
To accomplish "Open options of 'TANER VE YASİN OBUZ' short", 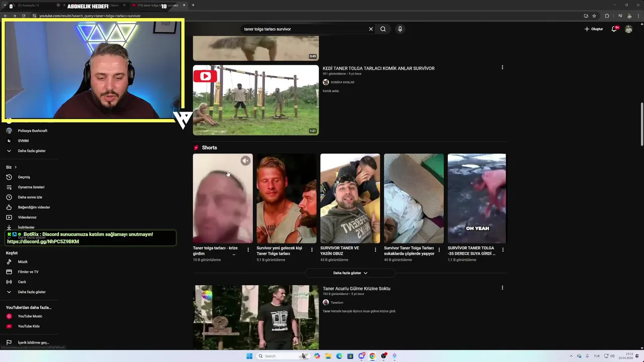I will (375, 250).
